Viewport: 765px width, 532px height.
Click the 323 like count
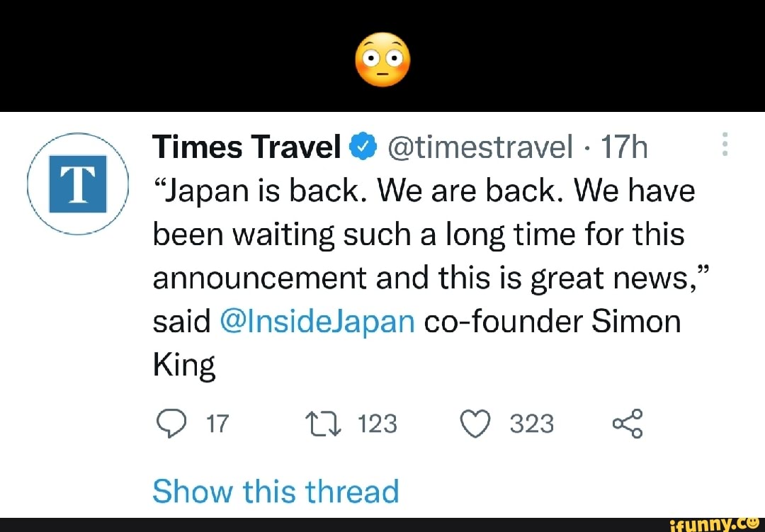pos(531,424)
